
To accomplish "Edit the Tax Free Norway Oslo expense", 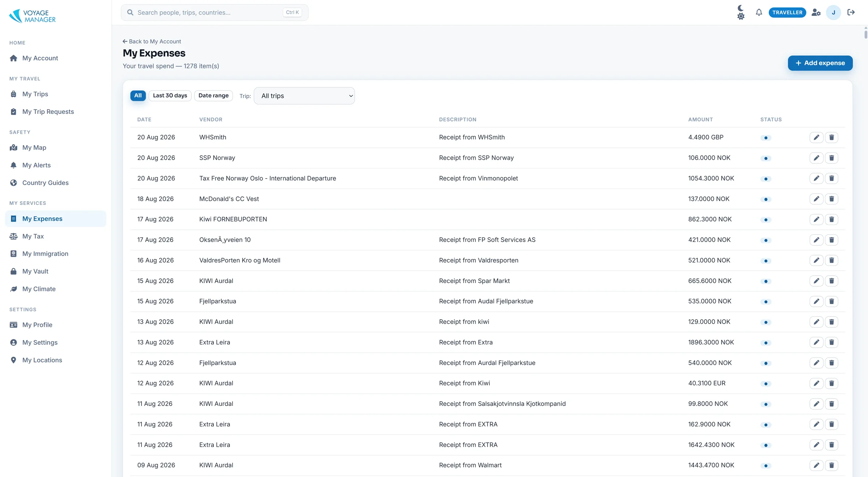I will 816,179.
